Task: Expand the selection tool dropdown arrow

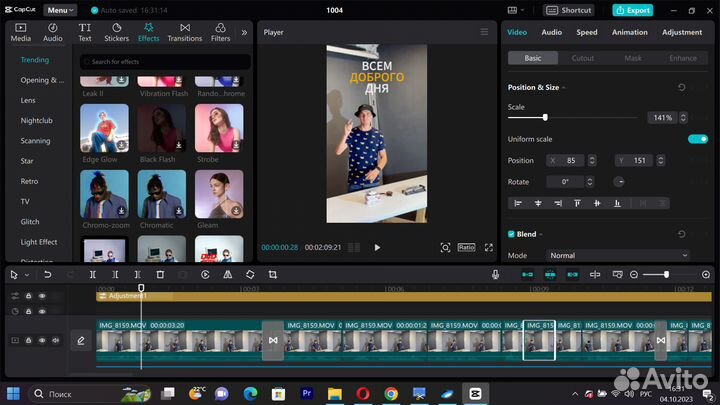Action: (x=27, y=275)
